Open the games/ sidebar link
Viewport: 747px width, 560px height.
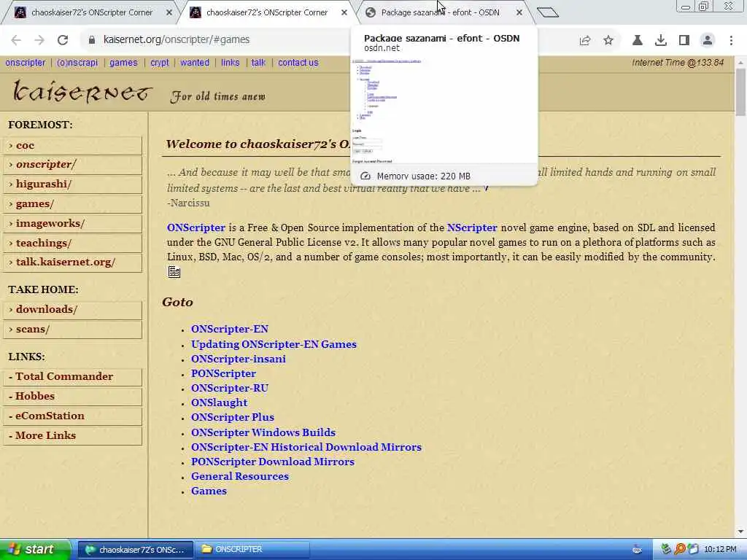tap(72, 204)
